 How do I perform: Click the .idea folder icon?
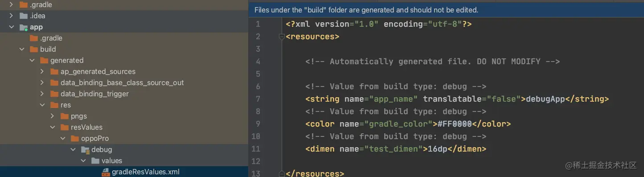pos(24,16)
